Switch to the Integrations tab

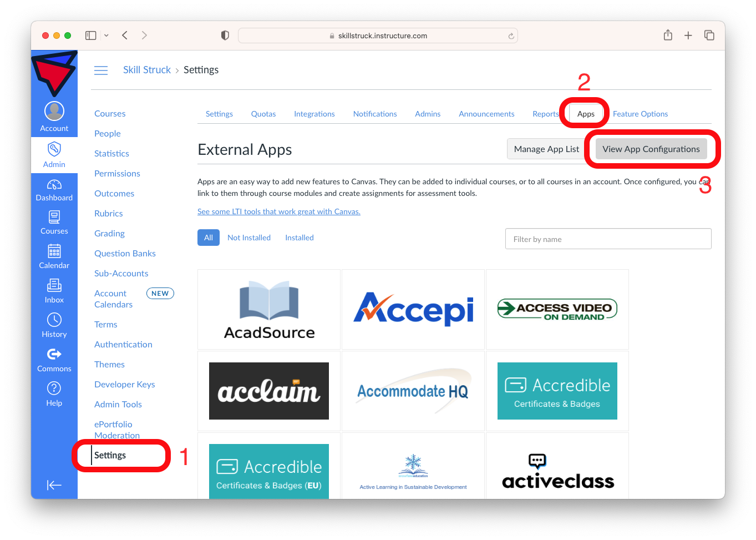[314, 114]
